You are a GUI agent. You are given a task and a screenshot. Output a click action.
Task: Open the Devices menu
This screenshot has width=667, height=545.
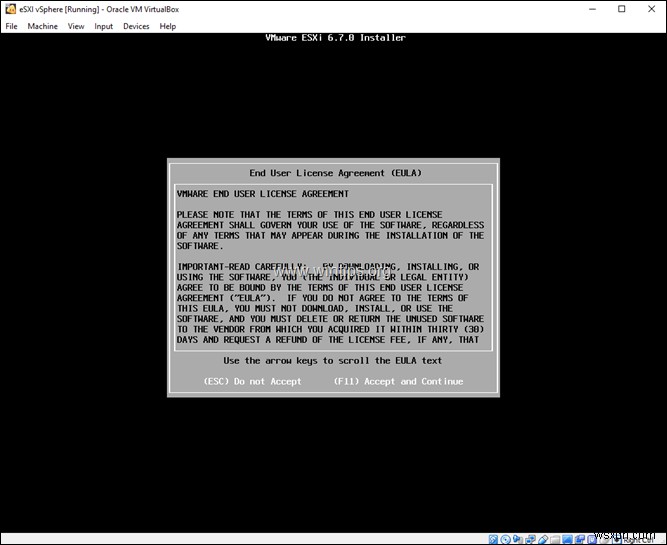pos(136,26)
